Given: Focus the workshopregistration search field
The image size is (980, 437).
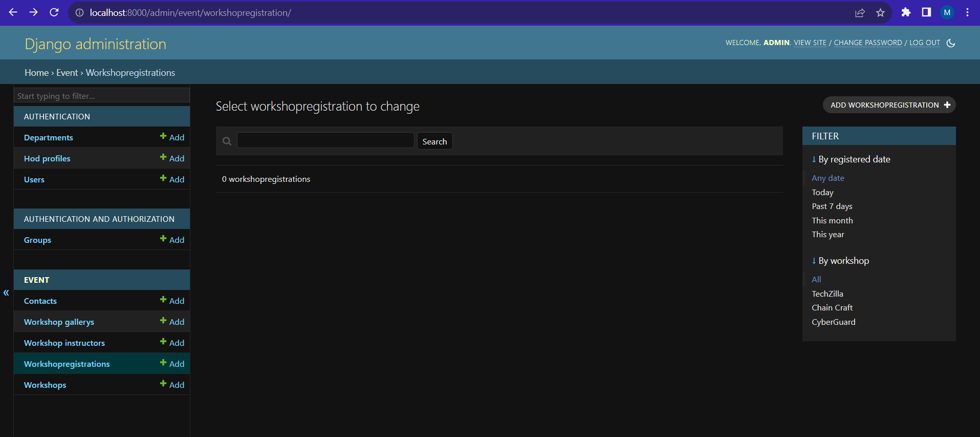Looking at the screenshot, I should pyautogui.click(x=325, y=140).
